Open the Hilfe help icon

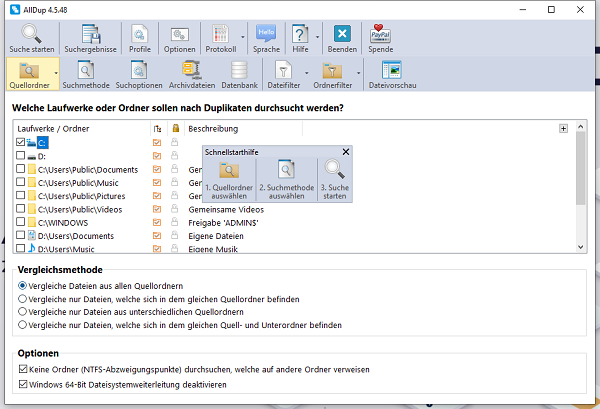pyautogui.click(x=300, y=34)
